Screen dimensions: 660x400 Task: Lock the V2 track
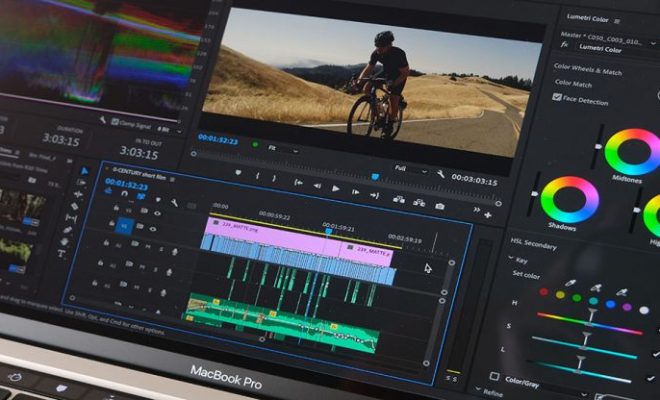coord(116,208)
